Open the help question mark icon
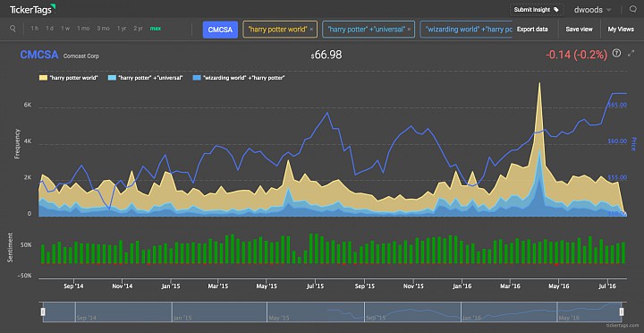The width and height of the screenshot is (644, 333). tap(616, 53)
